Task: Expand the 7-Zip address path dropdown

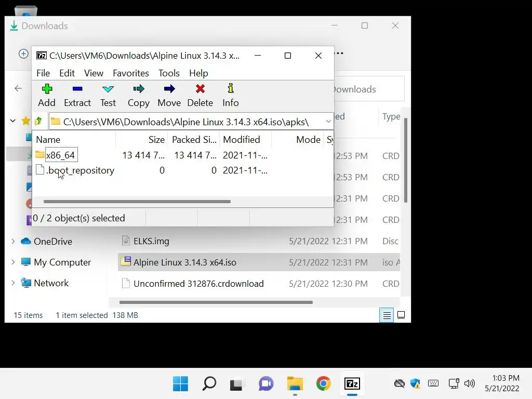Action: pos(328,122)
